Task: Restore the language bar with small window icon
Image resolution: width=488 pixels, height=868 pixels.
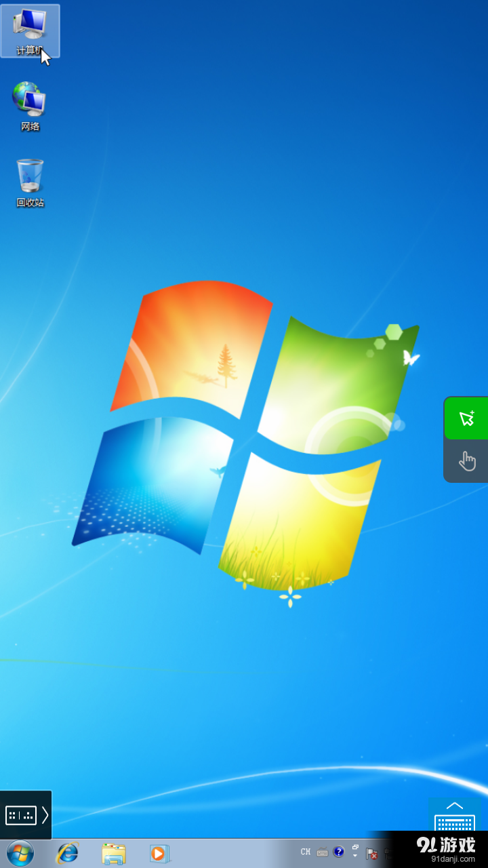Action: point(355,847)
